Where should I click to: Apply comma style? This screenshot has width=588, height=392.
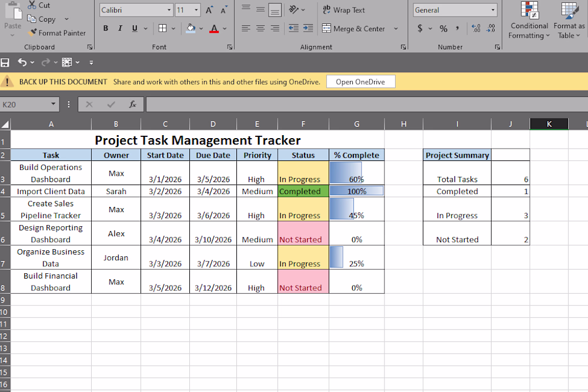click(457, 28)
